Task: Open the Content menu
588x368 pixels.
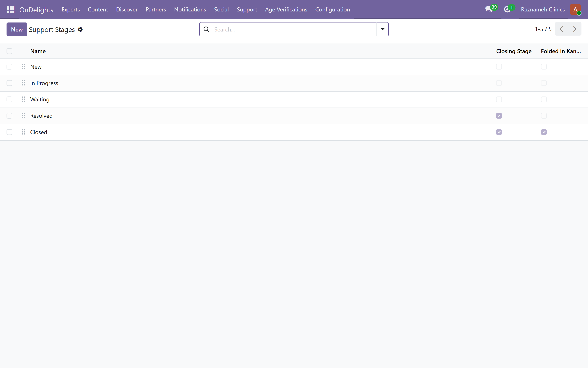Action: (x=98, y=9)
